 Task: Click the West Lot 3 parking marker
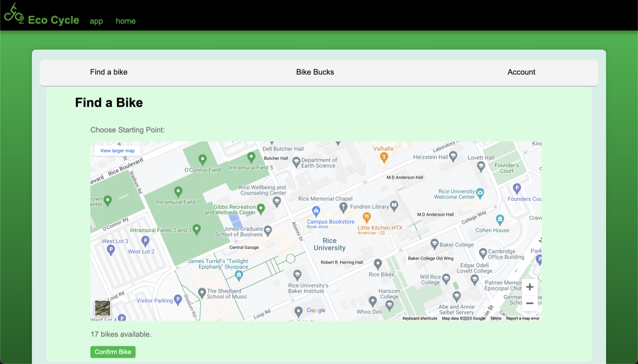coord(111,250)
